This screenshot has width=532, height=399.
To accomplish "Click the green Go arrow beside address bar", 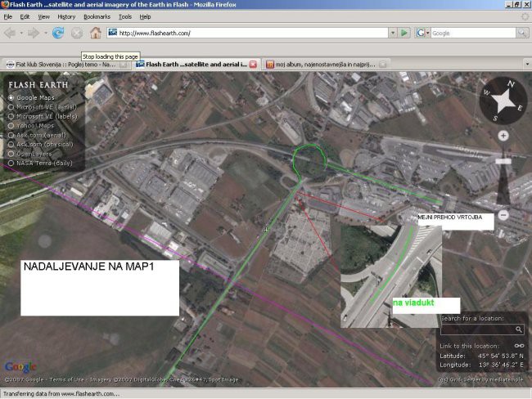I will [x=404, y=33].
